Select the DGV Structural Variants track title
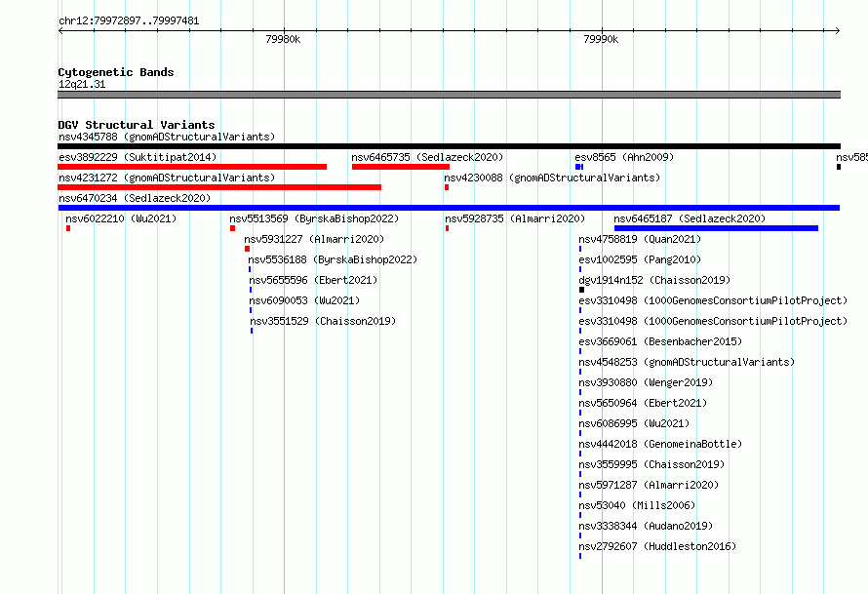This screenshot has height=594, width=868. 137,125
